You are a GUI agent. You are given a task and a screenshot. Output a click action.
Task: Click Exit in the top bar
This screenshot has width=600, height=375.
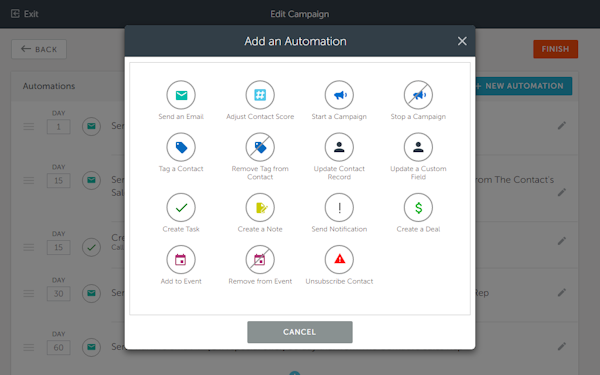click(x=24, y=14)
